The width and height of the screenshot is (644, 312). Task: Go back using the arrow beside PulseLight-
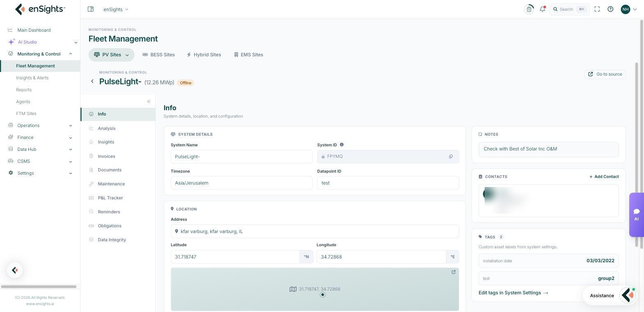tap(92, 81)
